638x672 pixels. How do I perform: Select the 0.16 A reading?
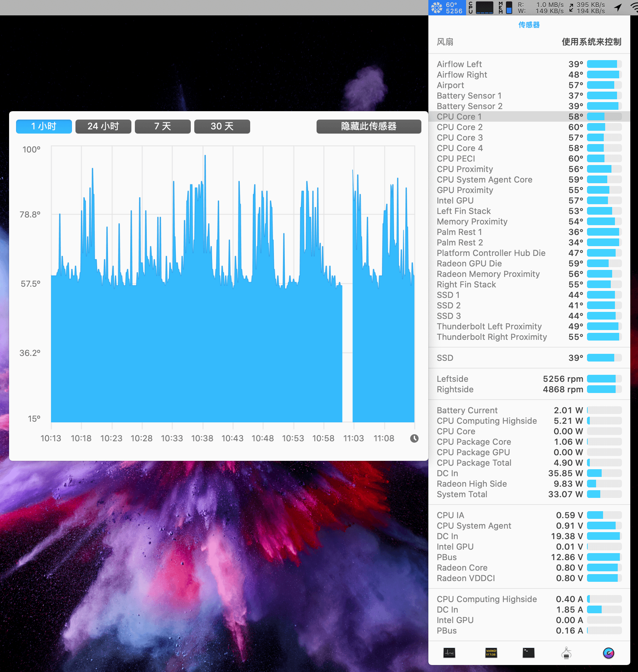tap(570, 630)
